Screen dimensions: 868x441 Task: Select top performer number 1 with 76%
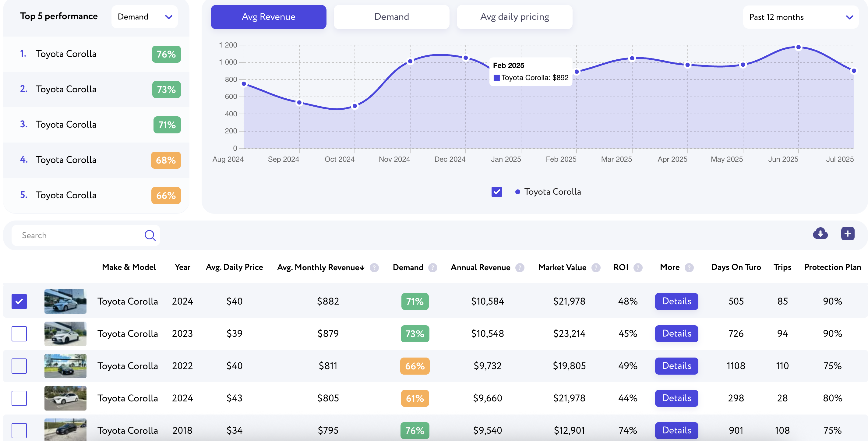pyautogui.click(x=96, y=54)
